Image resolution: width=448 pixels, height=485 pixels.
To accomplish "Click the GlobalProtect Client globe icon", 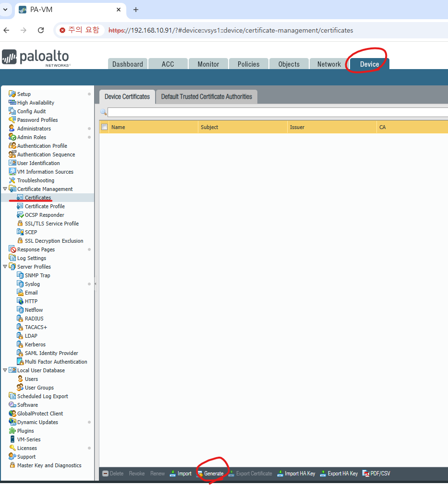I will [x=12, y=413].
